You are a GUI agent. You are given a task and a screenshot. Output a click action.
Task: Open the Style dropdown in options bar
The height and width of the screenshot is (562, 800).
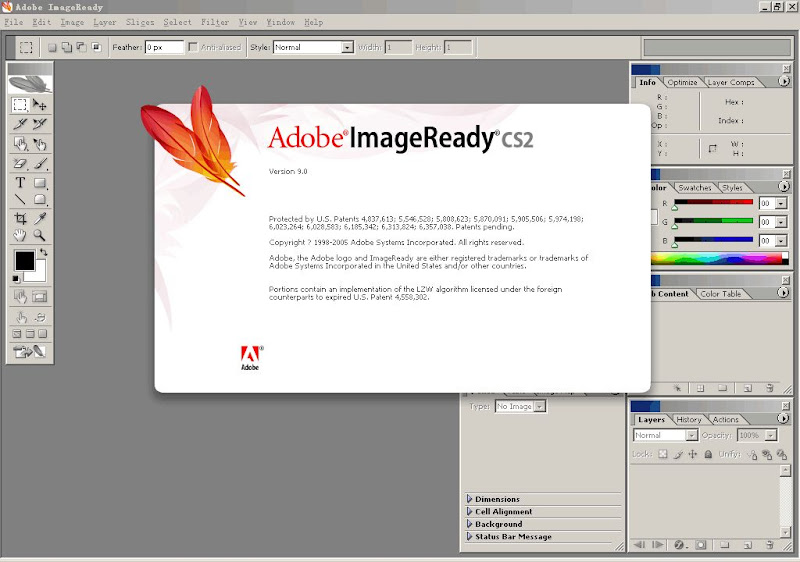point(347,47)
